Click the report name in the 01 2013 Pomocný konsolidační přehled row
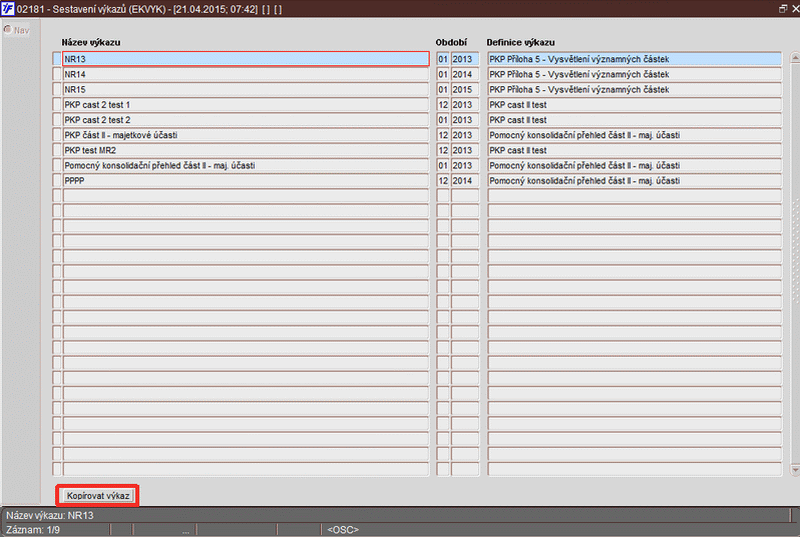Viewport: 800px width, 537px height. 245,166
